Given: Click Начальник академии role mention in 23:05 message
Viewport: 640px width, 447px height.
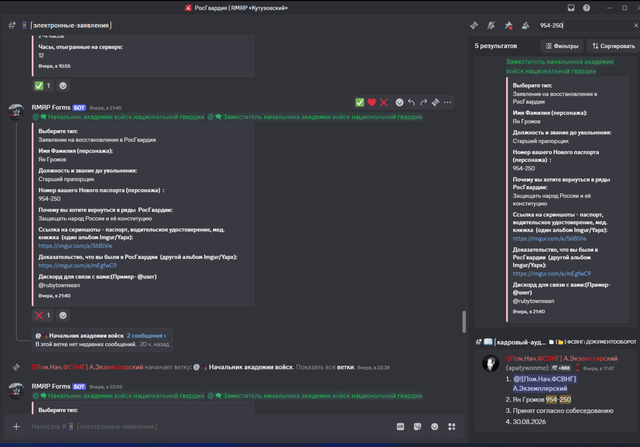Looking at the screenshot, I should [x=118, y=396].
